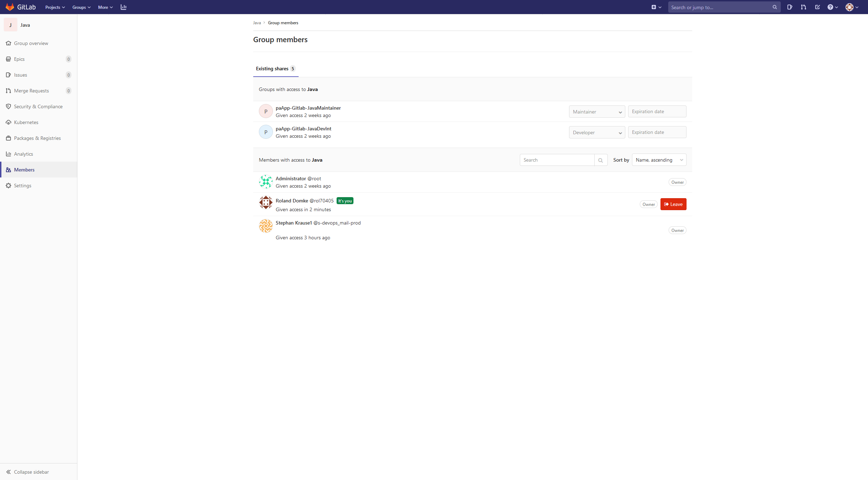Open the Maintainer role dropdown for paApp-Gitlab-JavaMaintainer
Viewport: 868px width, 480px height.
[597, 111]
